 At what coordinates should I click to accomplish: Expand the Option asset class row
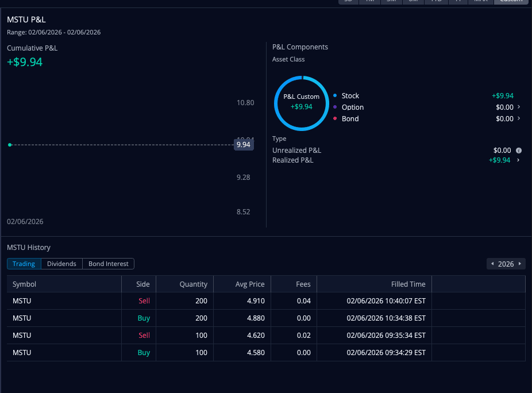coord(519,107)
